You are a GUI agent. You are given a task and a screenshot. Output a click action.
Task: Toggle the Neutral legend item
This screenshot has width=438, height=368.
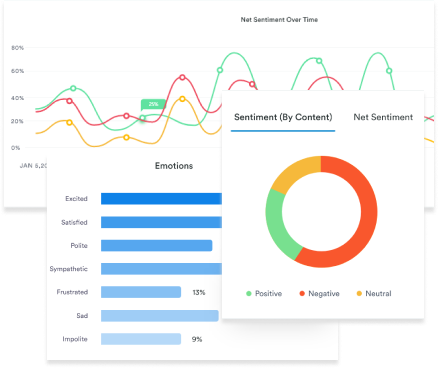tap(374, 294)
